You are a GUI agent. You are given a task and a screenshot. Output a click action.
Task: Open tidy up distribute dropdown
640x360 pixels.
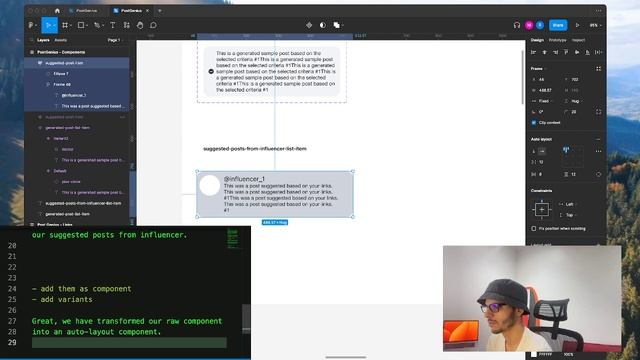pyautogui.click(x=598, y=52)
